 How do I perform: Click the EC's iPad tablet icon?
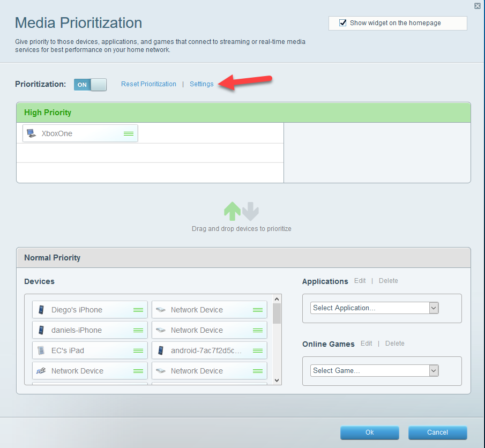(x=41, y=350)
